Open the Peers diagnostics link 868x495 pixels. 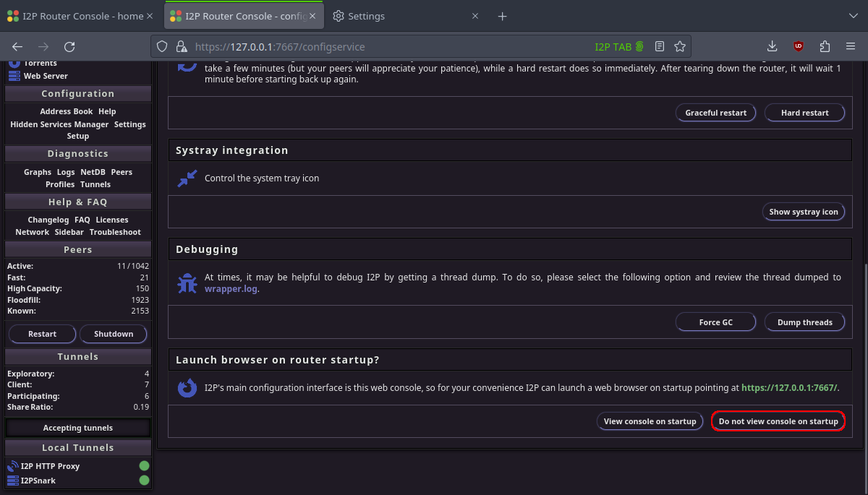[122, 172]
